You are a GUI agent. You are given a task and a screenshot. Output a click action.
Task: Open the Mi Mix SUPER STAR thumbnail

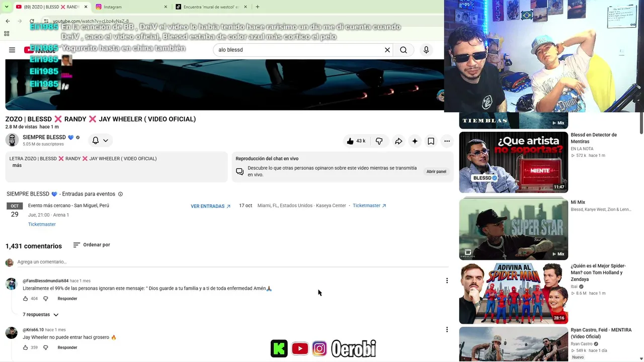513,228
